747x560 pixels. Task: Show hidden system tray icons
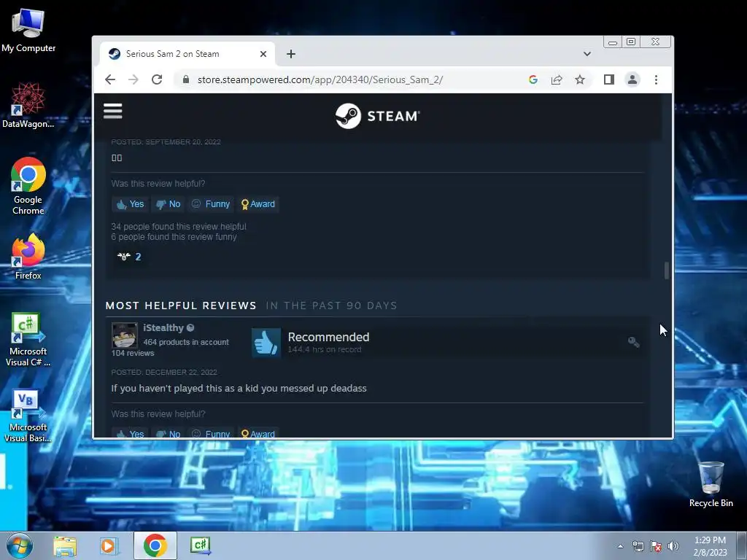pyautogui.click(x=620, y=546)
